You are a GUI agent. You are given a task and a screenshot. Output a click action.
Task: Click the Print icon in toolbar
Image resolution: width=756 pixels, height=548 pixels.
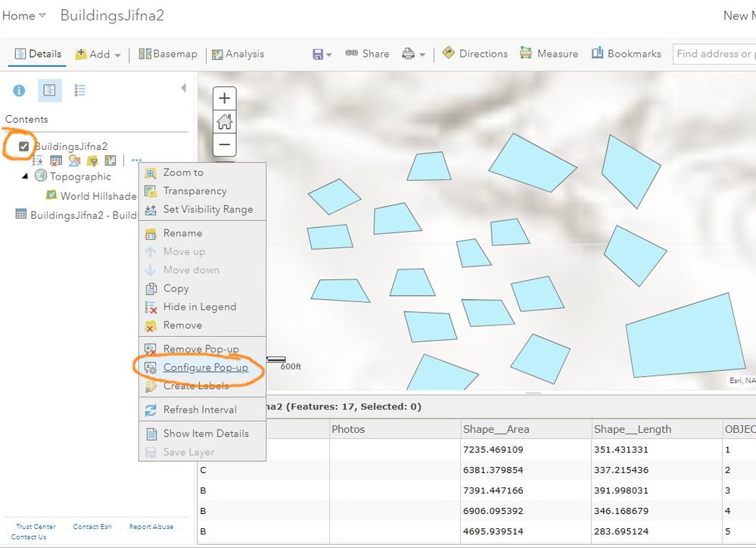[409, 54]
